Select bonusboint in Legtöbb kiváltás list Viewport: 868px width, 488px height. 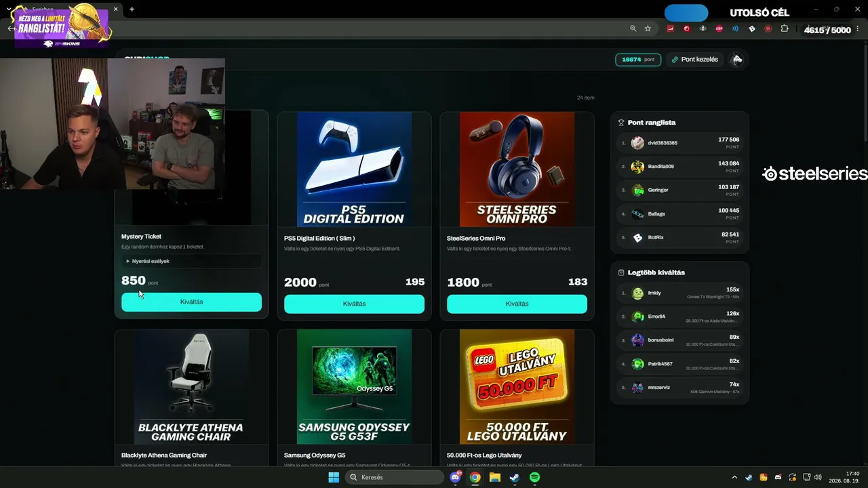point(680,340)
